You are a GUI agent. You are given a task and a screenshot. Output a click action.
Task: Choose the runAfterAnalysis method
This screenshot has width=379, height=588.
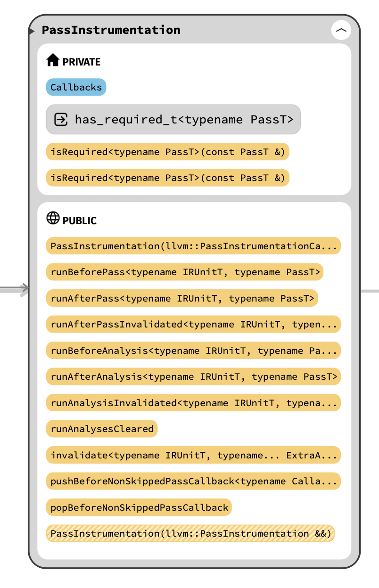[193, 376]
